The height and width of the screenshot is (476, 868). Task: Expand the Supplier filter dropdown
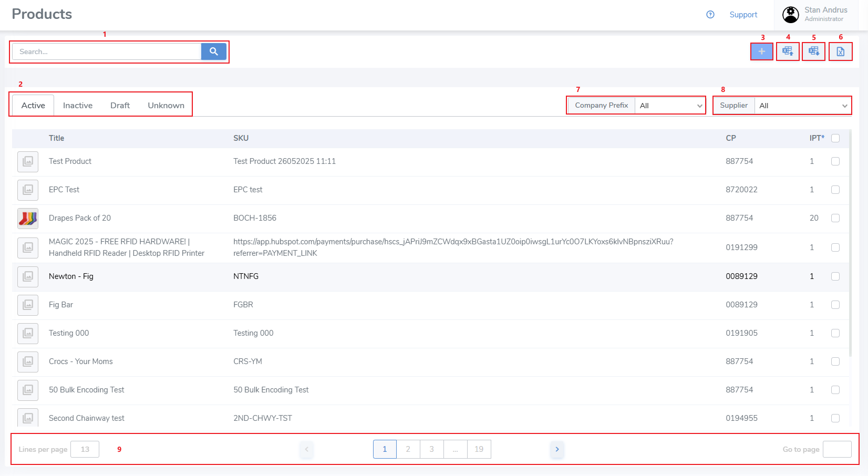(x=802, y=106)
